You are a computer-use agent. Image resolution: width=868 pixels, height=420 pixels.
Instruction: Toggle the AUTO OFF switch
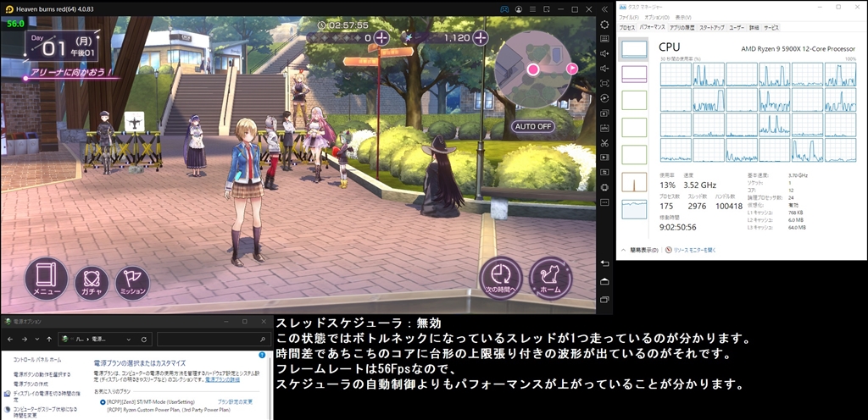533,126
